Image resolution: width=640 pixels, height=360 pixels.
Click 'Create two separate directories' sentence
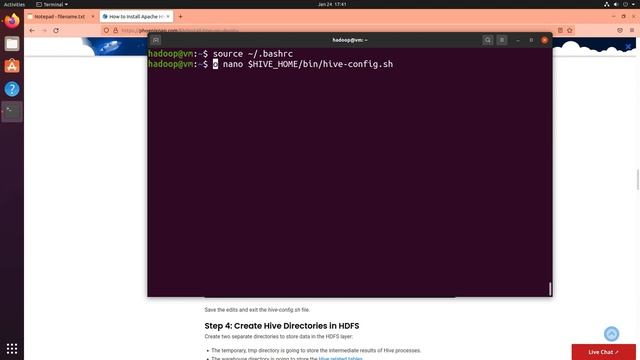click(x=278, y=337)
